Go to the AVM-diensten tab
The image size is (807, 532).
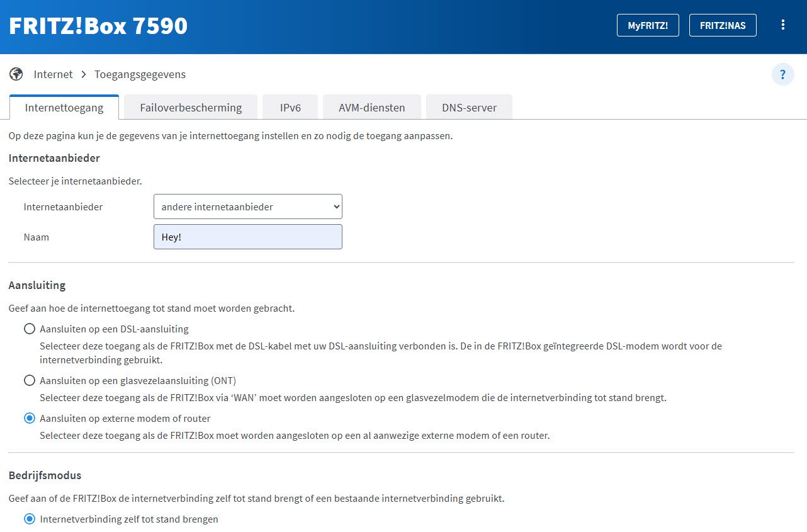(371, 108)
